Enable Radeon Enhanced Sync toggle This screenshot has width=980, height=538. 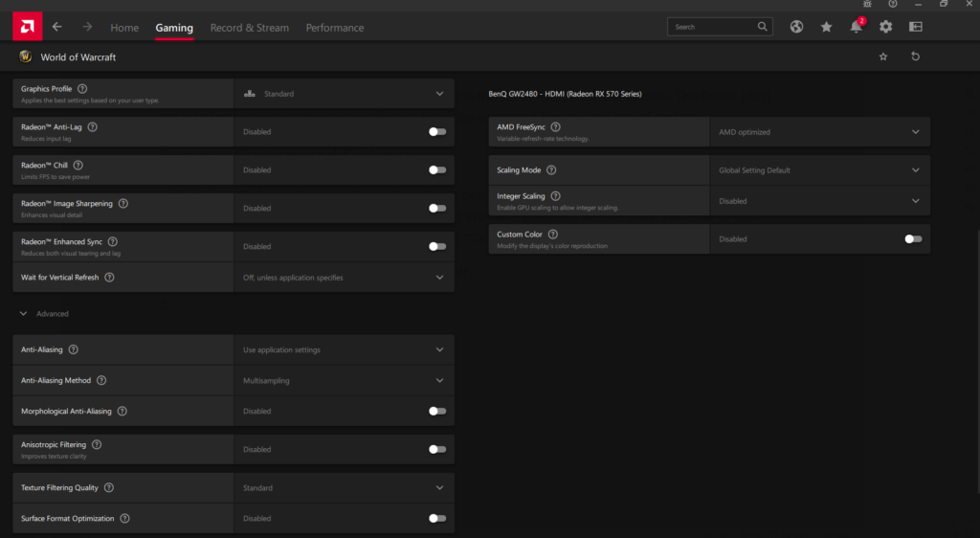(436, 246)
